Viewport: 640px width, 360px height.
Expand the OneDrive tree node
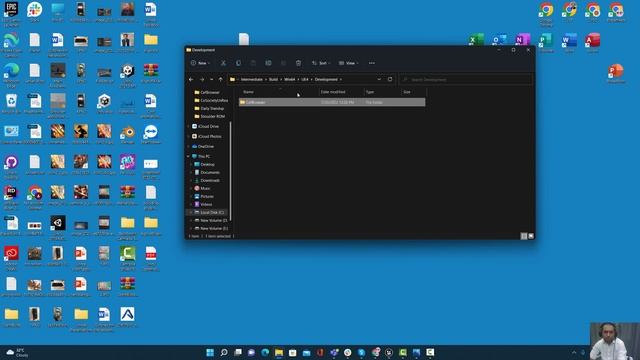(188, 147)
